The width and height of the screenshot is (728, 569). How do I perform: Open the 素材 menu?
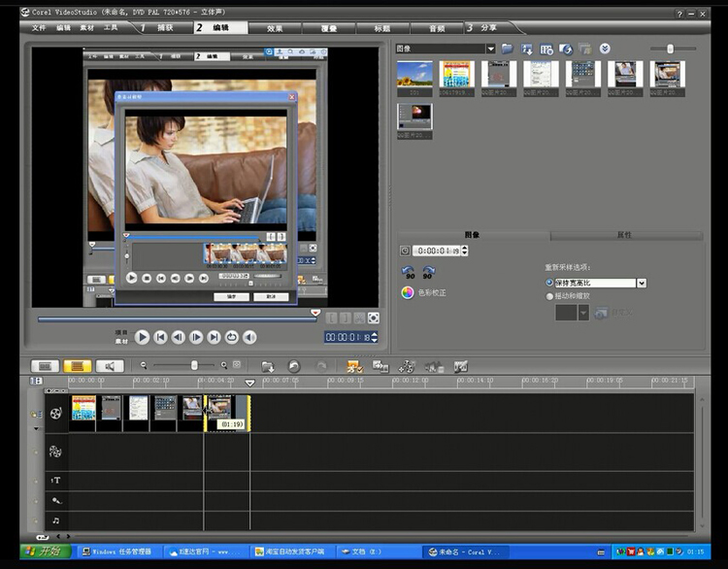point(86,28)
